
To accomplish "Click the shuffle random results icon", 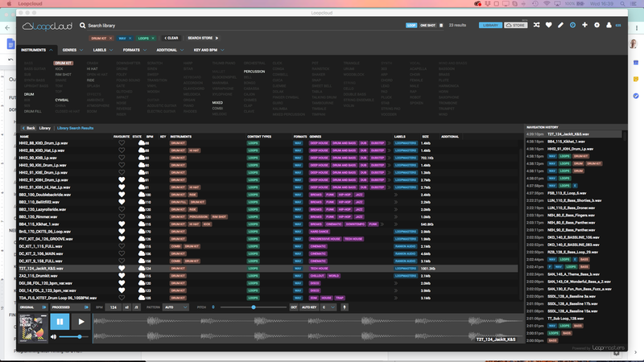I will [x=536, y=25].
